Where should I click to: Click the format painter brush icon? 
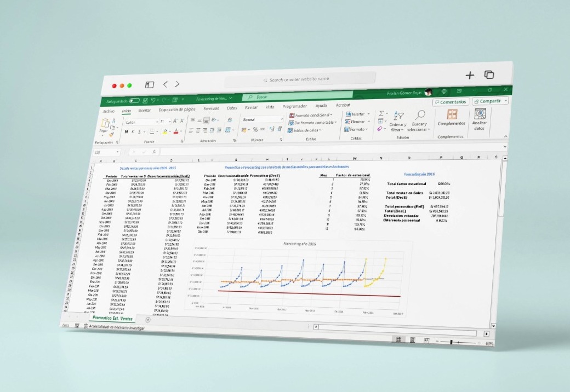pyautogui.click(x=112, y=134)
